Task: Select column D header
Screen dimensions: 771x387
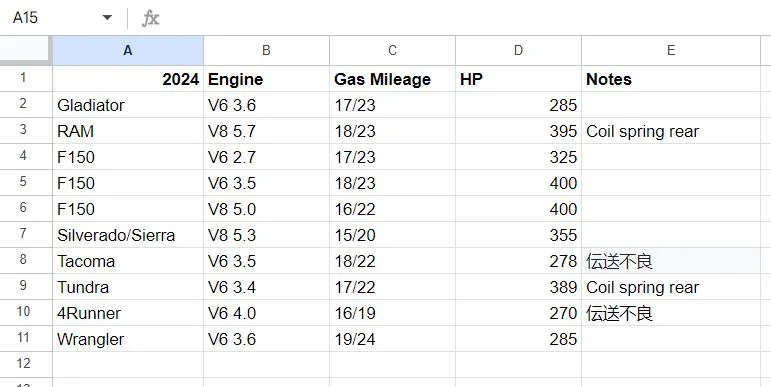Action: (x=518, y=50)
